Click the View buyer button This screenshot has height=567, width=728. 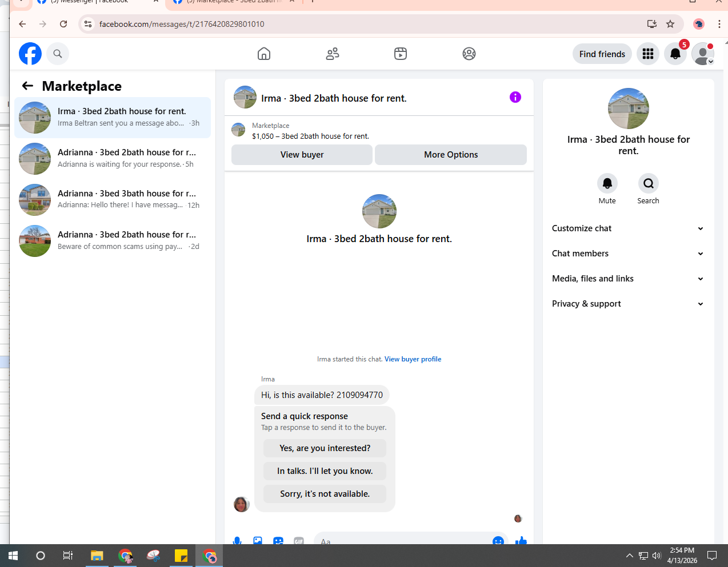click(302, 155)
